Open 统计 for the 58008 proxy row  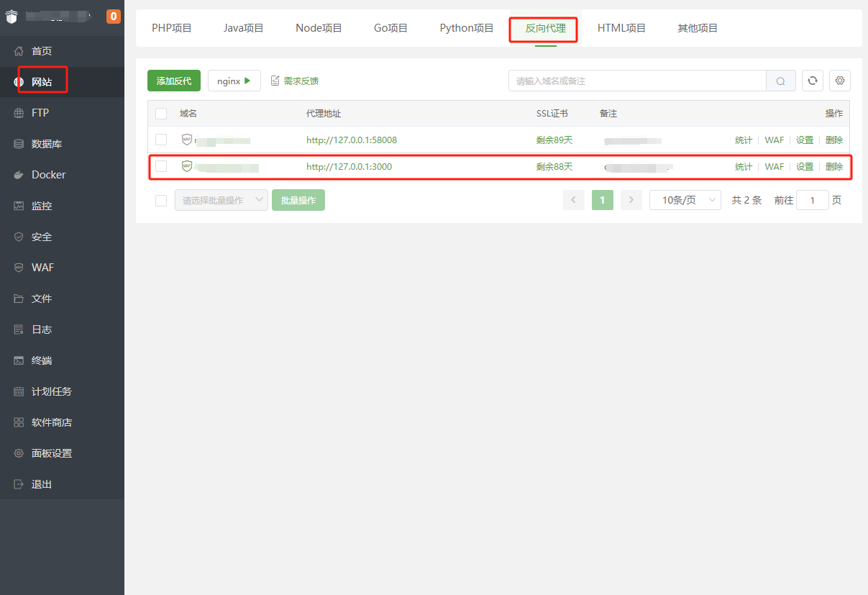[744, 140]
